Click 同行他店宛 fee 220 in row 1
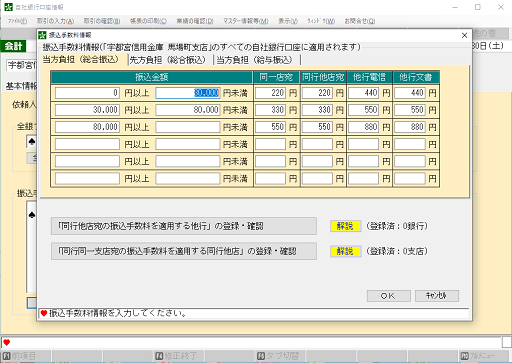This screenshot has height=363, width=512. (317, 93)
